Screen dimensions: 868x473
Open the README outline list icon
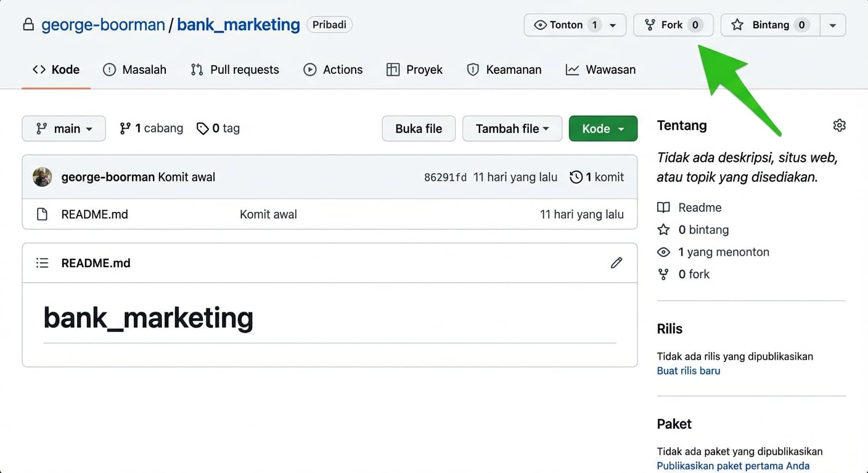tap(42, 263)
